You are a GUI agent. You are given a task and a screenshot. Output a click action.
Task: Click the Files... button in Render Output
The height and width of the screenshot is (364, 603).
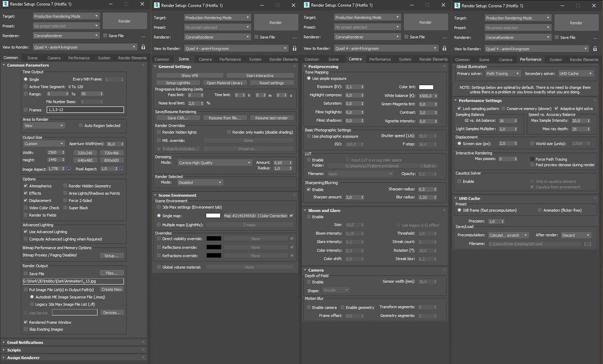coord(112,273)
